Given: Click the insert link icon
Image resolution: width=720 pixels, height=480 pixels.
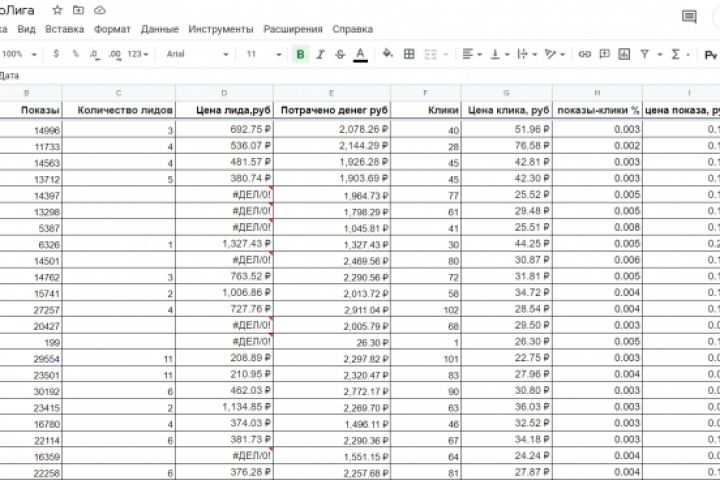Looking at the screenshot, I should (x=584, y=54).
